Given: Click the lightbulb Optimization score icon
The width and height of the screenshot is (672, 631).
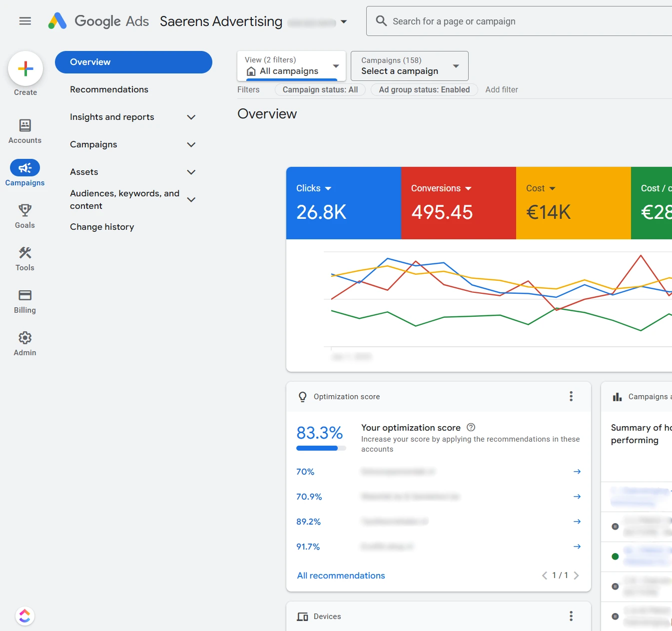Looking at the screenshot, I should point(302,397).
